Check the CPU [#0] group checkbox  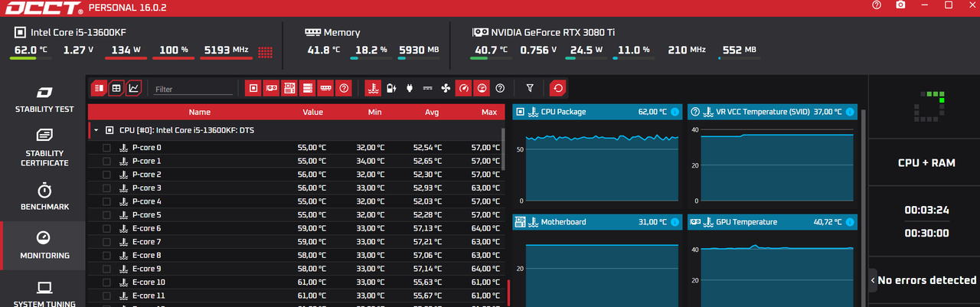(109, 130)
